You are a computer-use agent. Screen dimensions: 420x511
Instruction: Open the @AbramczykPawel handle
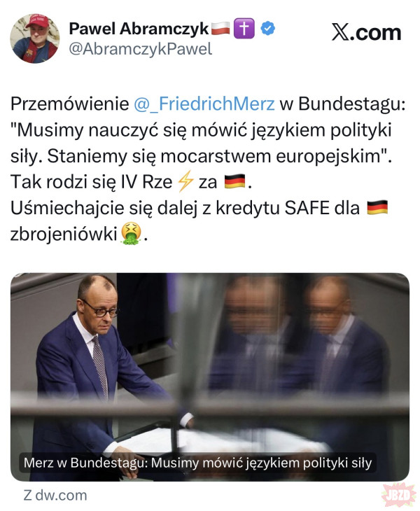pyautogui.click(x=141, y=49)
